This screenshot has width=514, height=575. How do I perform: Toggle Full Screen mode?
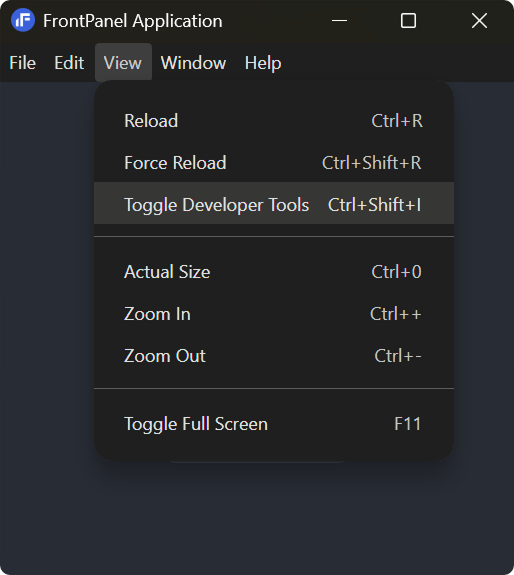274,424
